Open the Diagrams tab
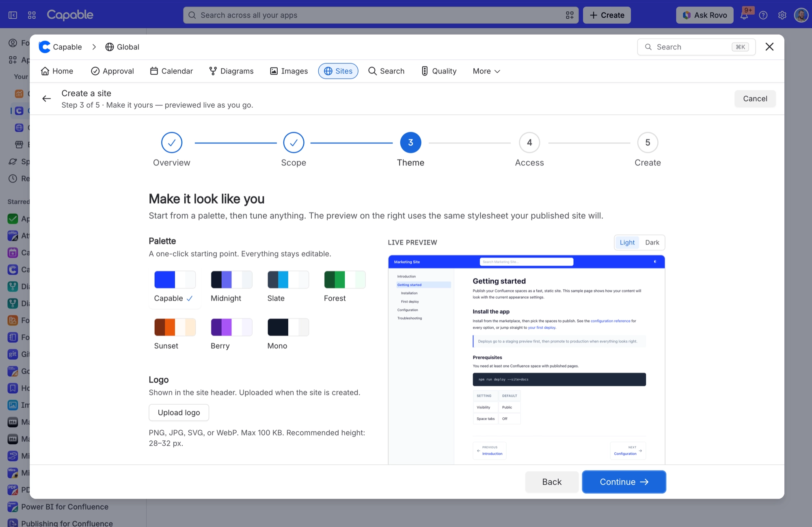Image resolution: width=812 pixels, height=527 pixels. tap(231, 71)
